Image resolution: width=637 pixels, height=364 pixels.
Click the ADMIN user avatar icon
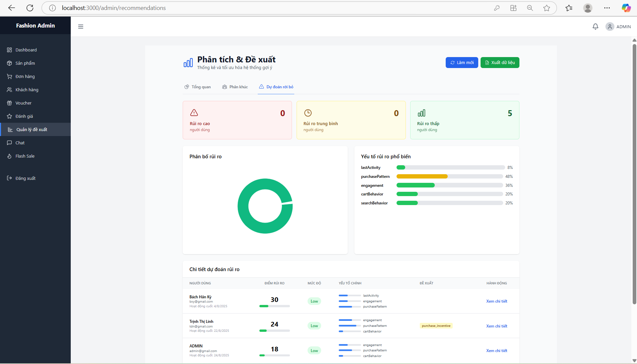coord(610,27)
